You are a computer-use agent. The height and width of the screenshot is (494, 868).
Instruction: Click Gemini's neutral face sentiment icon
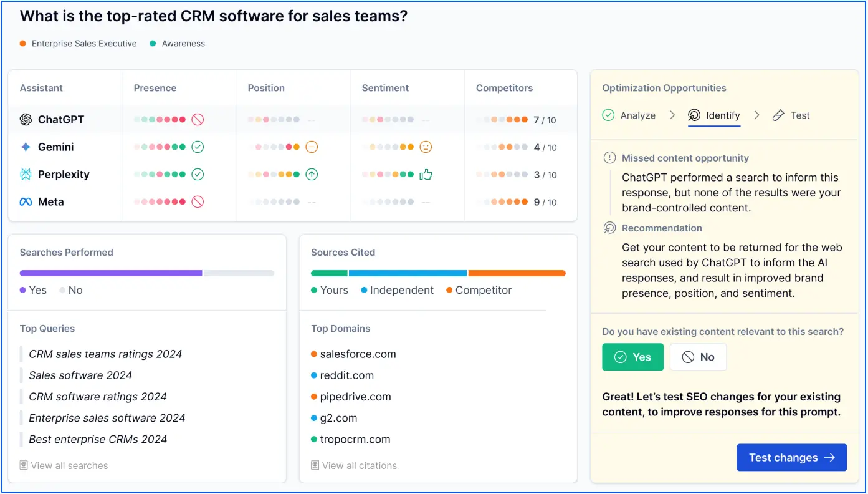(x=426, y=147)
